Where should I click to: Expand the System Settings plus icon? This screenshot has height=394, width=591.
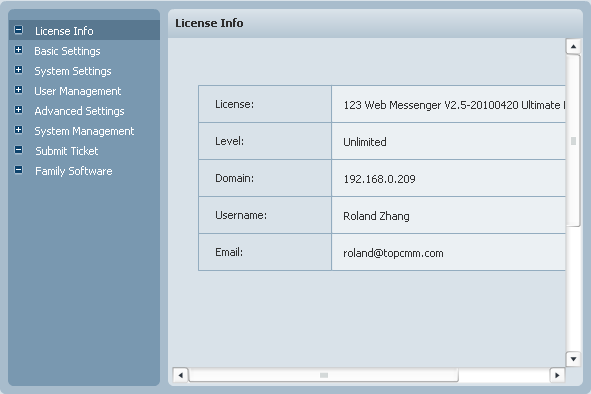coord(18,70)
